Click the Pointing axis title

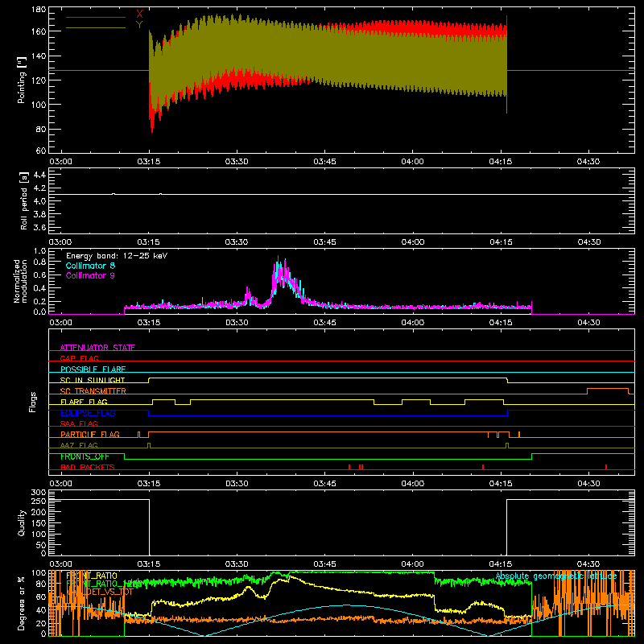(22, 80)
